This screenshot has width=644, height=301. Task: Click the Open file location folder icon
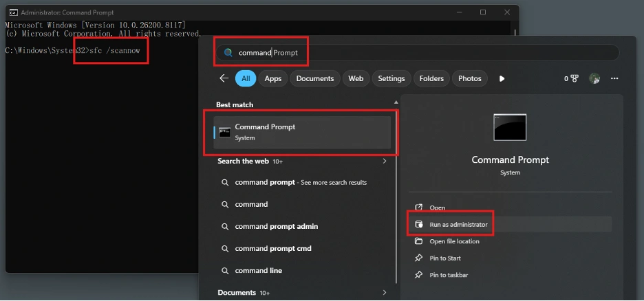[418, 241]
